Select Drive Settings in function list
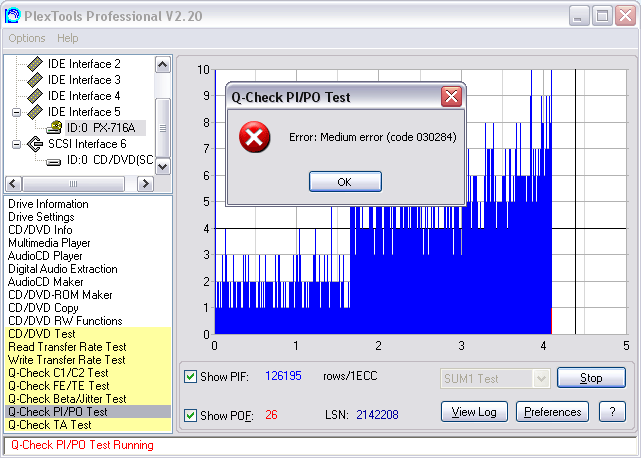 (41, 217)
